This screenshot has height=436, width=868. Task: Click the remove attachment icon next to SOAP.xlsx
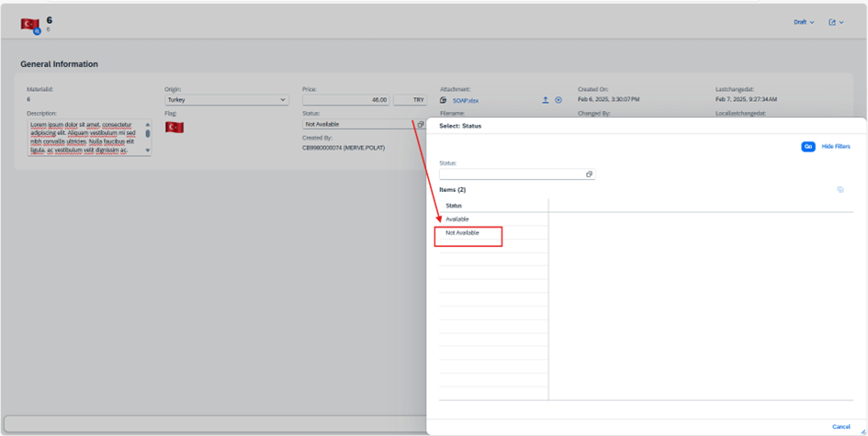coord(558,100)
